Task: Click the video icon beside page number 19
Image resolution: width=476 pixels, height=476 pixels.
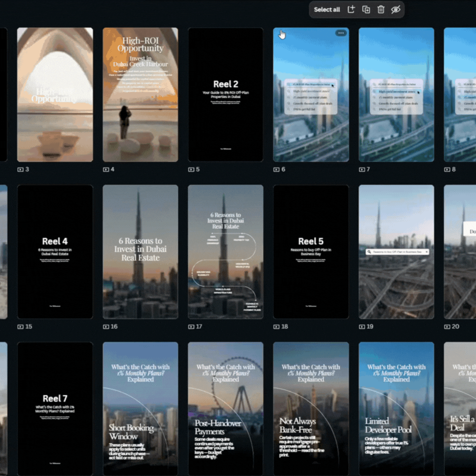Action: (362, 327)
